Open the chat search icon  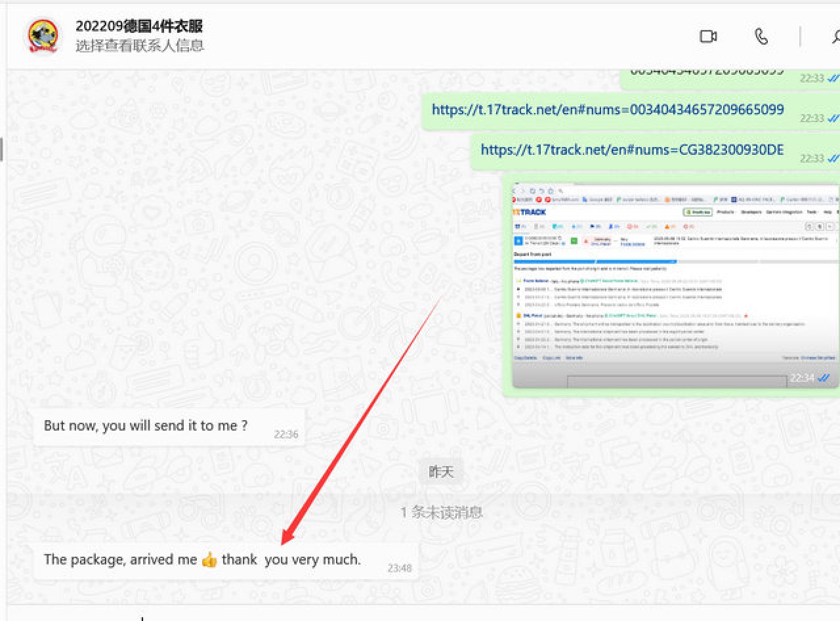point(835,37)
